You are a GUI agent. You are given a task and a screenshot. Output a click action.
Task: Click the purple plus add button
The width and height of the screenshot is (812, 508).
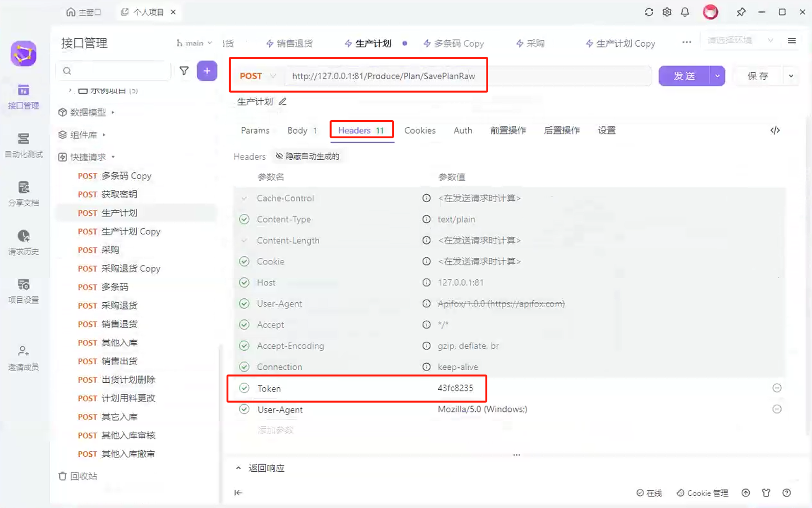[207, 71]
